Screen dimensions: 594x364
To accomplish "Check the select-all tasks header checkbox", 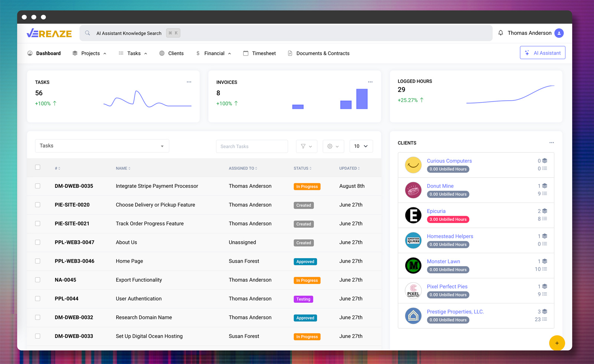I will [x=37, y=167].
